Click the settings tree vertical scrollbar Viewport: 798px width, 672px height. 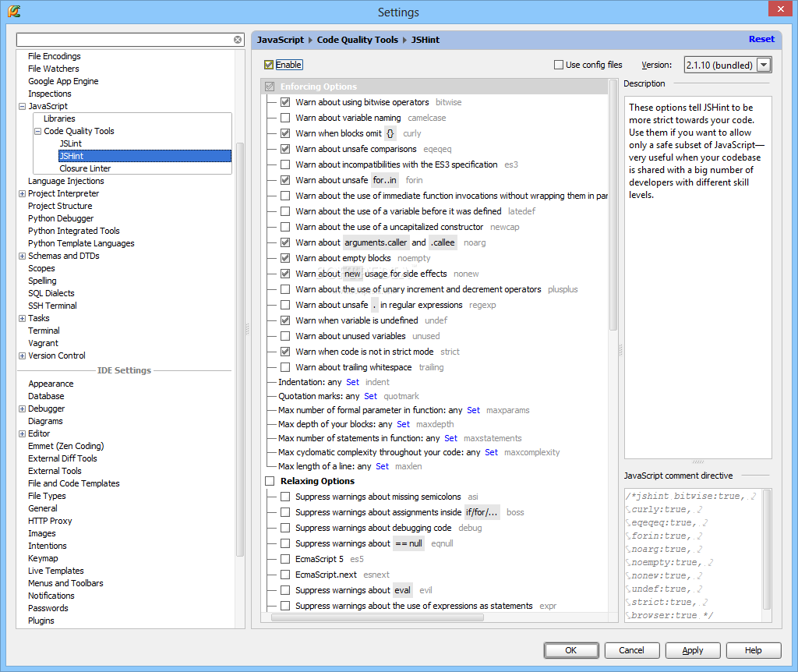240,349
